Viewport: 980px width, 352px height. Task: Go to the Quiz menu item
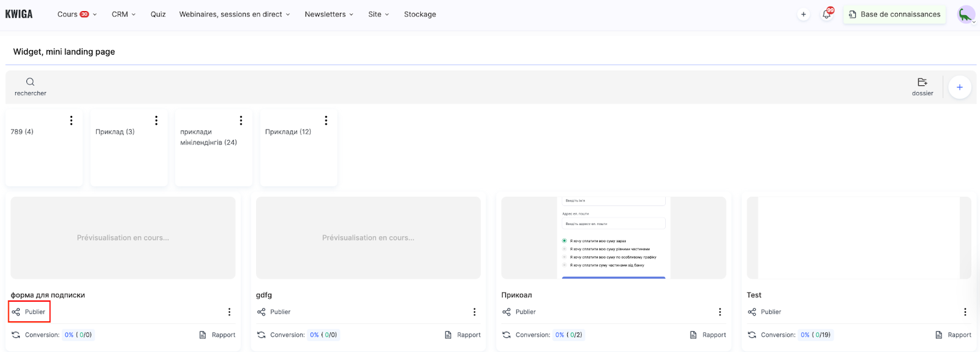click(x=158, y=14)
